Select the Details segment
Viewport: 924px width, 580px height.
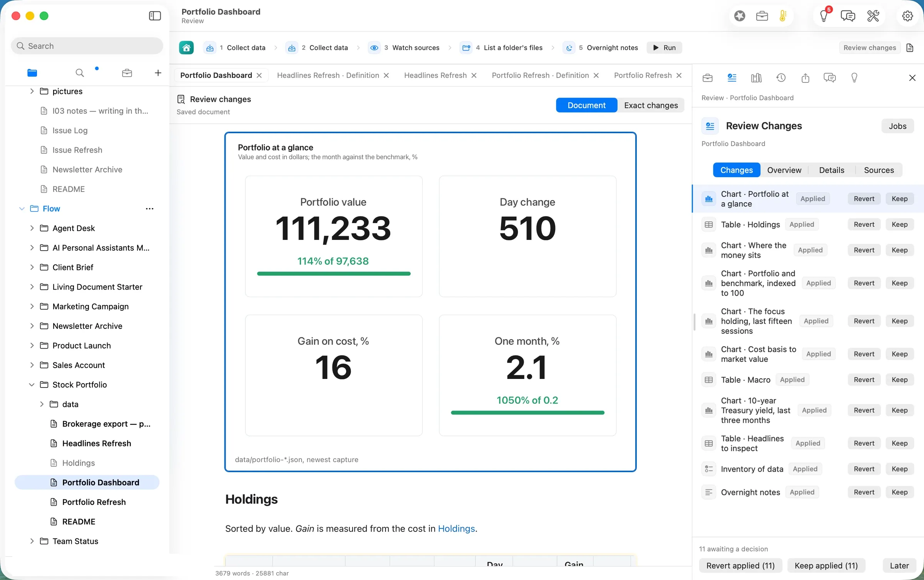[x=832, y=170]
